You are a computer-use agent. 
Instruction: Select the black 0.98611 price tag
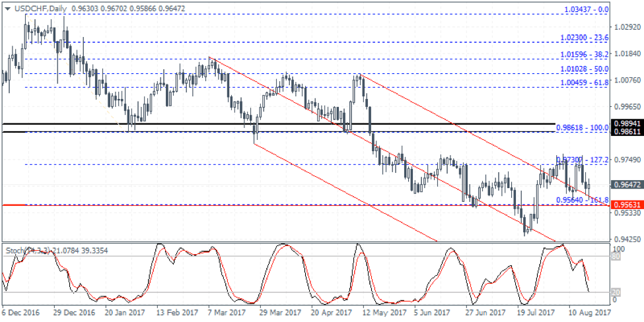click(626, 133)
